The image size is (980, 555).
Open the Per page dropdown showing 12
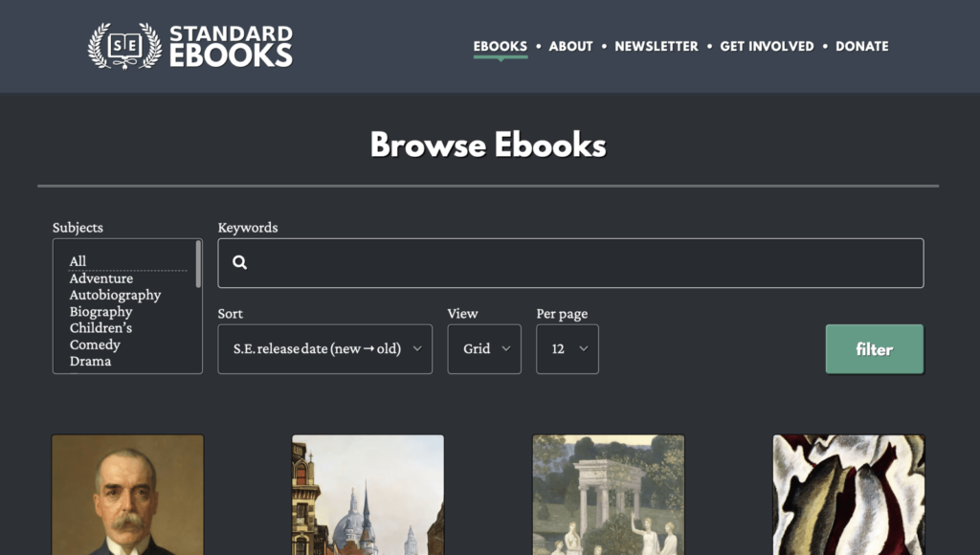pyautogui.click(x=567, y=349)
